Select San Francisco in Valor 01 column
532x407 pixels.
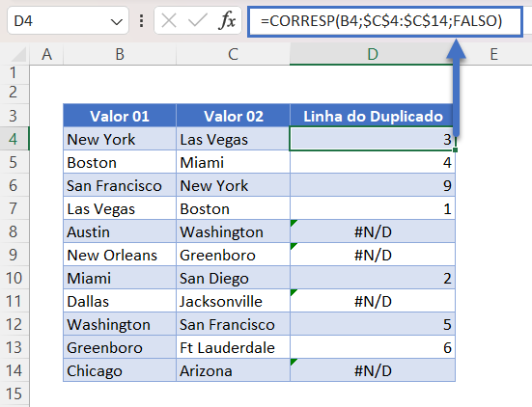click(120, 185)
